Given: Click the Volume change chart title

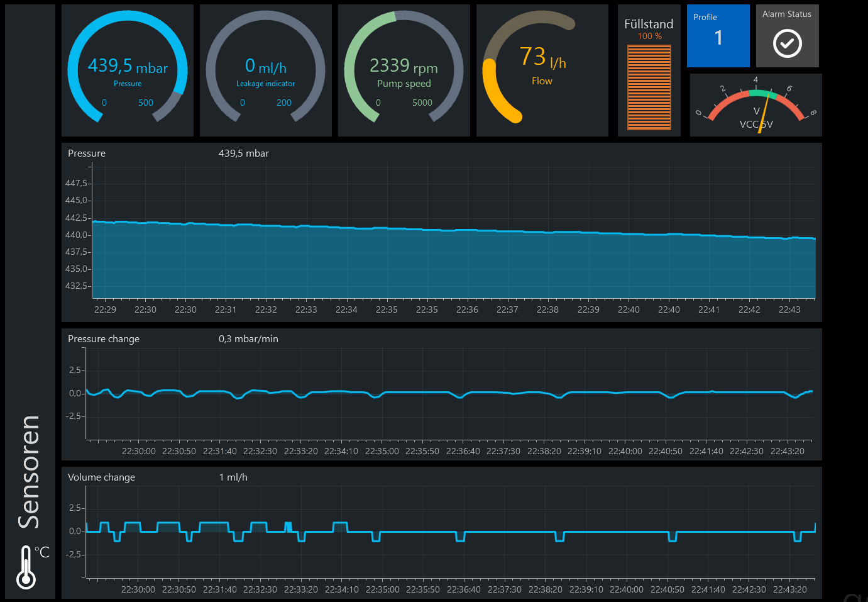Looking at the screenshot, I should click(101, 477).
